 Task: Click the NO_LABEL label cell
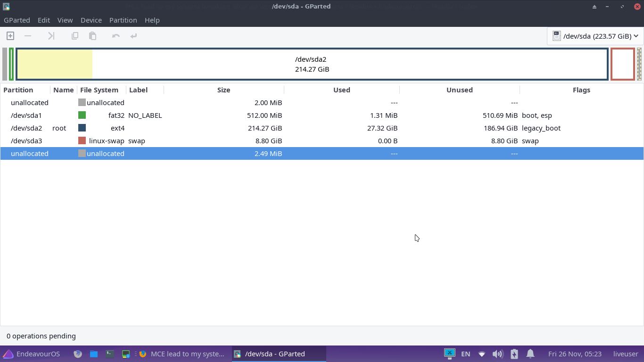[145, 115]
